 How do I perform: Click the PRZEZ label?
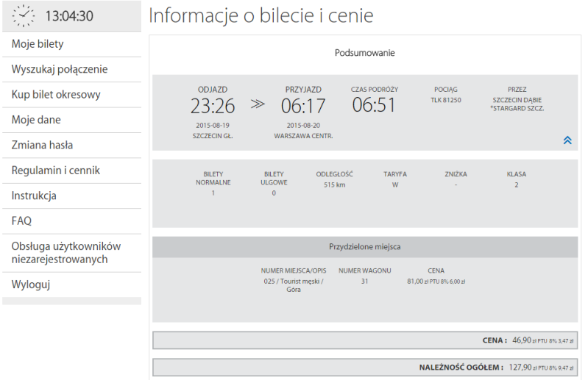pyautogui.click(x=517, y=90)
